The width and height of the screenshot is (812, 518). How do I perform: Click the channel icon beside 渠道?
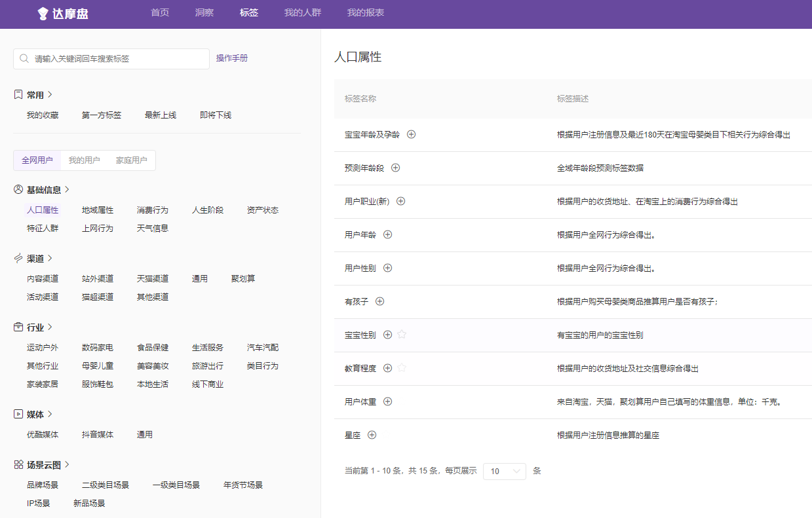tap(18, 259)
